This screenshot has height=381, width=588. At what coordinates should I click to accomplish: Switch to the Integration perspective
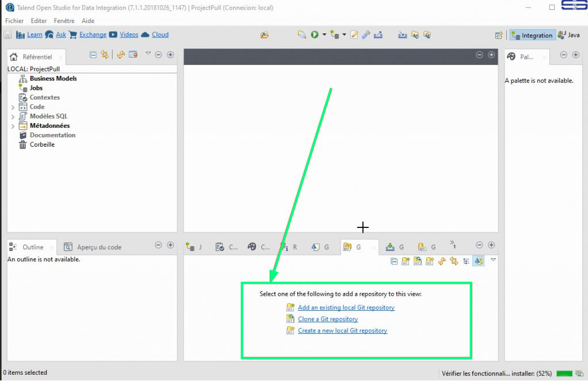click(532, 35)
